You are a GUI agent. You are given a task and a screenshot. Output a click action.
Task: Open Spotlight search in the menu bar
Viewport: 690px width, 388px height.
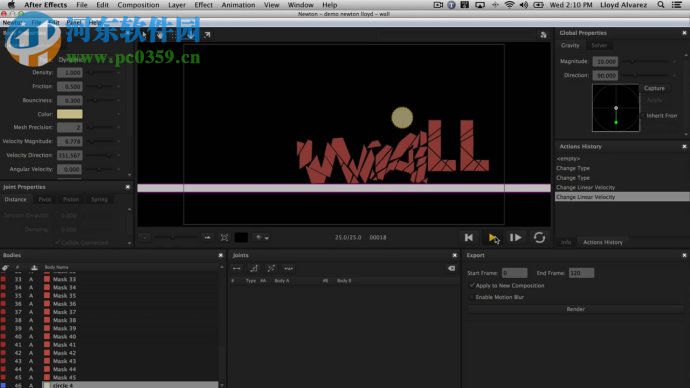[x=661, y=5]
